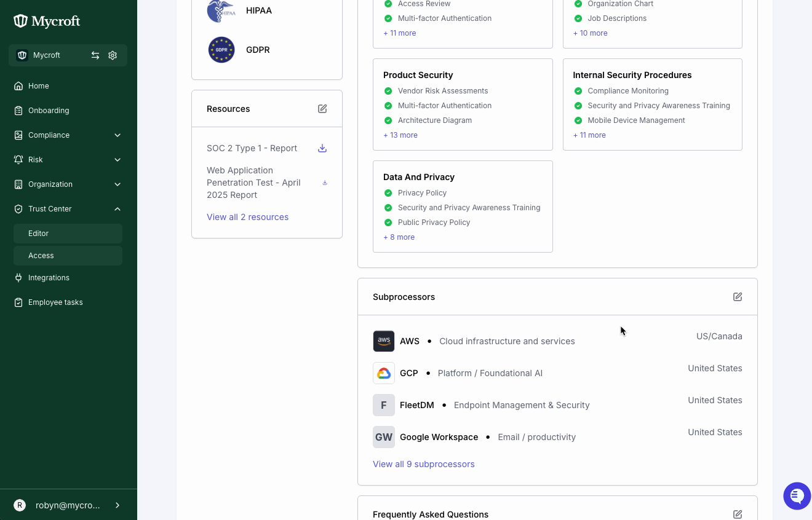Open the robyn@mycroft account menu arrow
Screen dimensions: 812x520
[x=117, y=505]
